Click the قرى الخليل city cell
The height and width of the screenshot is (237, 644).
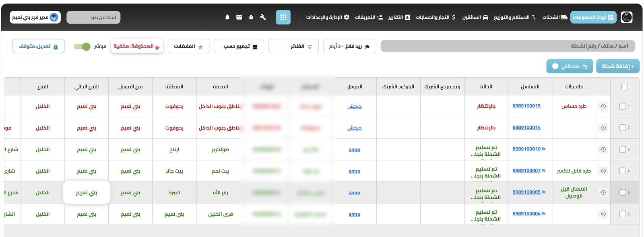[x=221, y=214]
